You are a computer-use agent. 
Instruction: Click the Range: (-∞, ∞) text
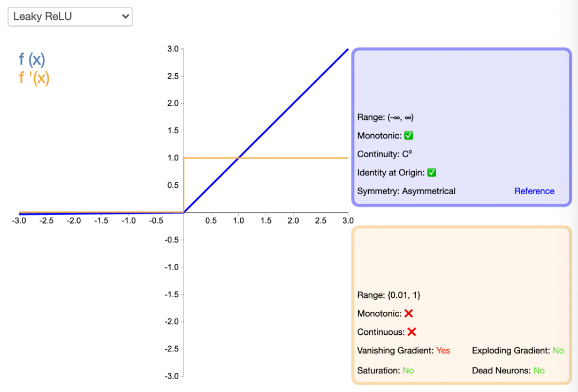tap(385, 118)
